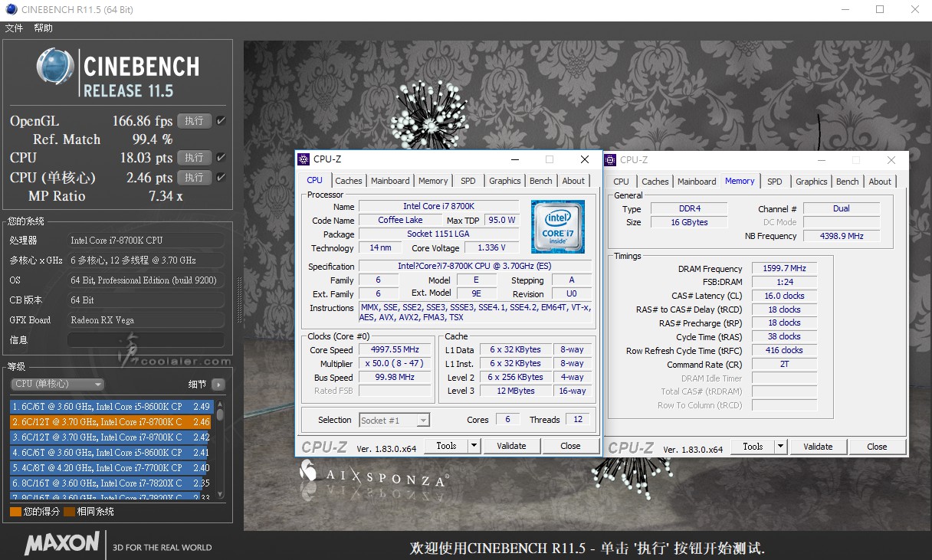Open the SPD tab in left CPU-Z window
Viewport: 932px width, 560px height.
[468, 181]
